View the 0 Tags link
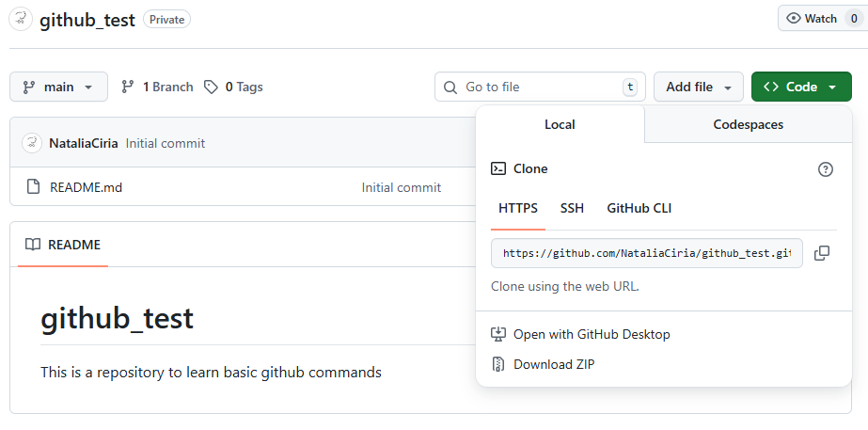Screen dimensions: 868x430 click(x=234, y=87)
